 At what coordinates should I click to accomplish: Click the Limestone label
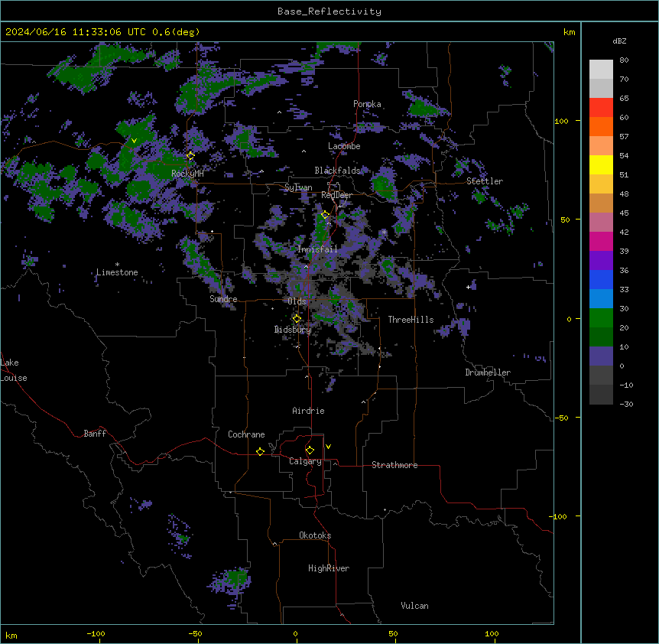[117, 272]
